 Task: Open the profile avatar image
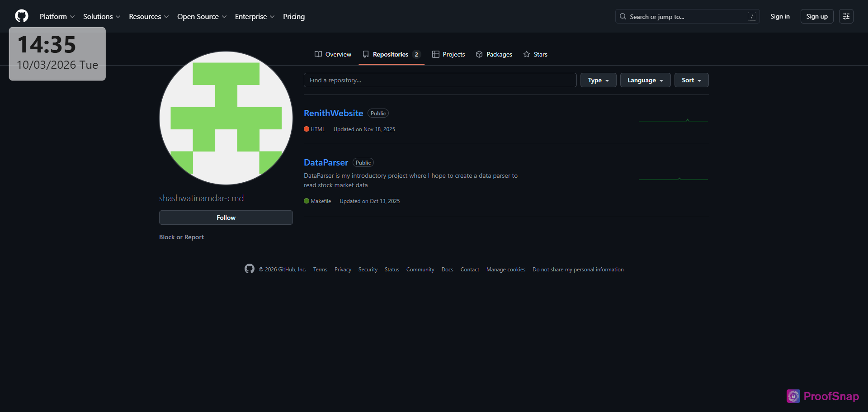click(226, 118)
